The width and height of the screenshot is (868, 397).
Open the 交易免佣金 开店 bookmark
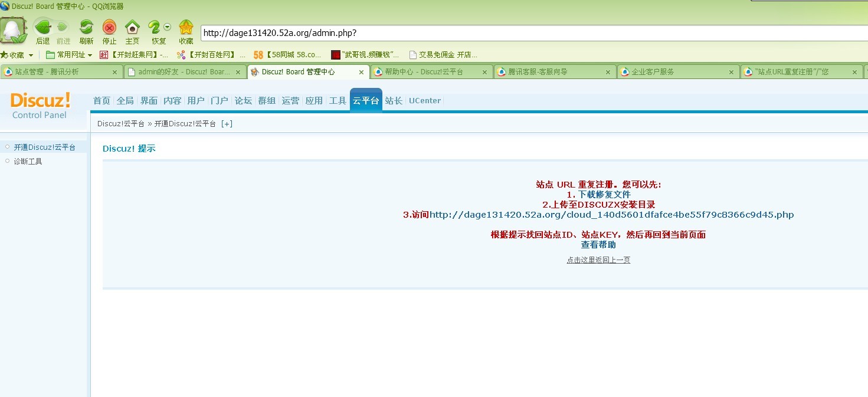click(x=443, y=55)
